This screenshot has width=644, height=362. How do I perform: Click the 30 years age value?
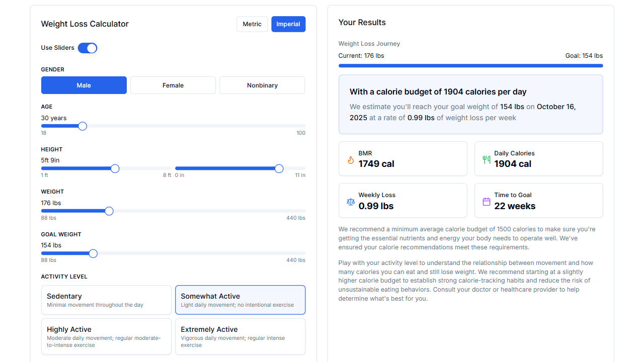coord(54,118)
